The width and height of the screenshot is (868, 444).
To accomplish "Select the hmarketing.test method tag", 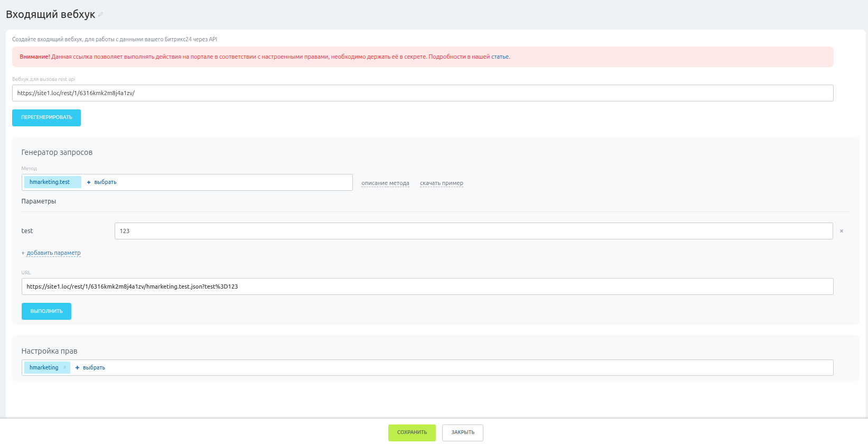I will (50, 182).
